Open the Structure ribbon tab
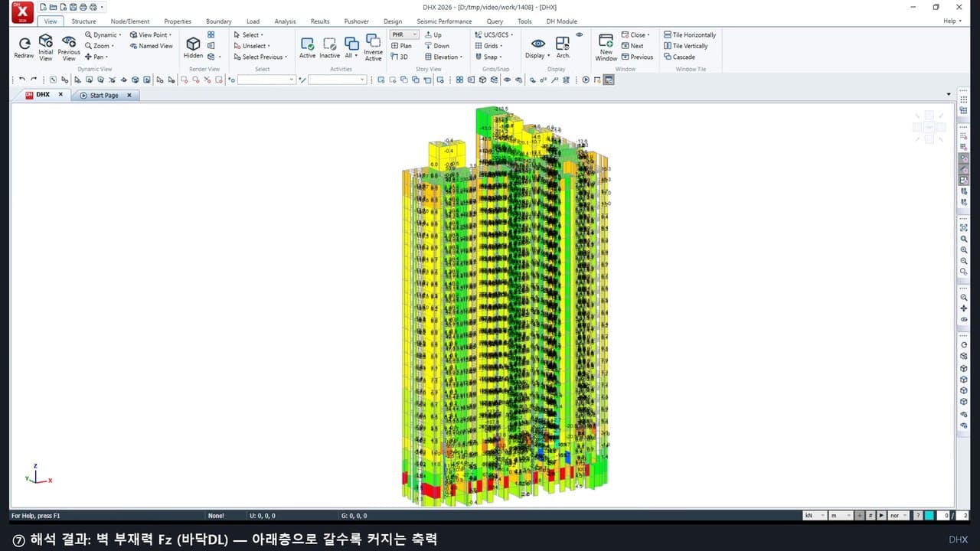This screenshot has height=551, width=980. 84,21
